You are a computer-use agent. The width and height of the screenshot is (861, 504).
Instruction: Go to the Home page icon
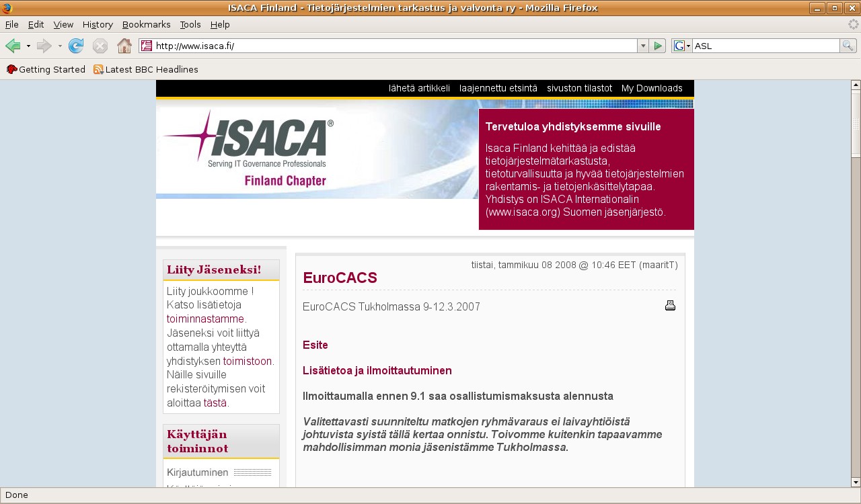(124, 46)
